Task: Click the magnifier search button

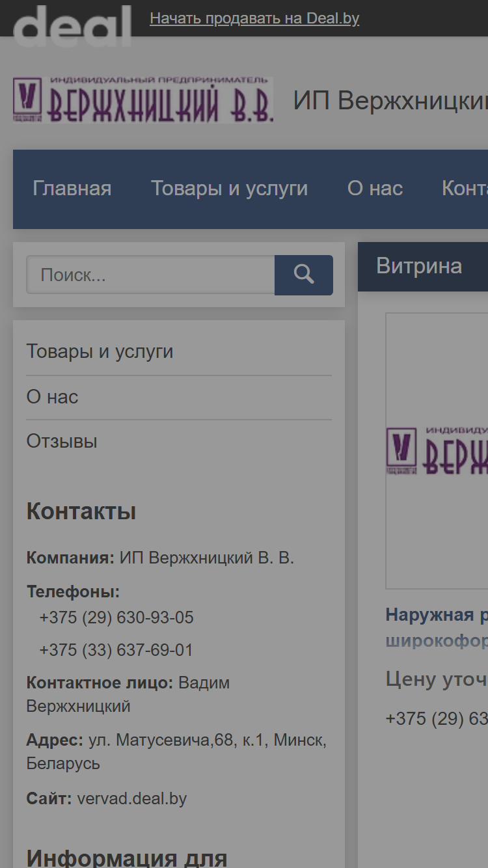Action: point(304,275)
